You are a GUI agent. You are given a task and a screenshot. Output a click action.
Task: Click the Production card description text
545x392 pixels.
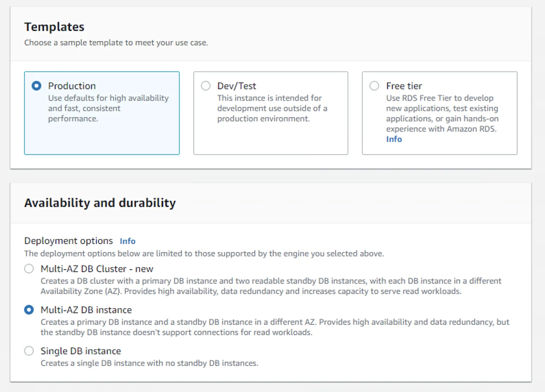108,108
